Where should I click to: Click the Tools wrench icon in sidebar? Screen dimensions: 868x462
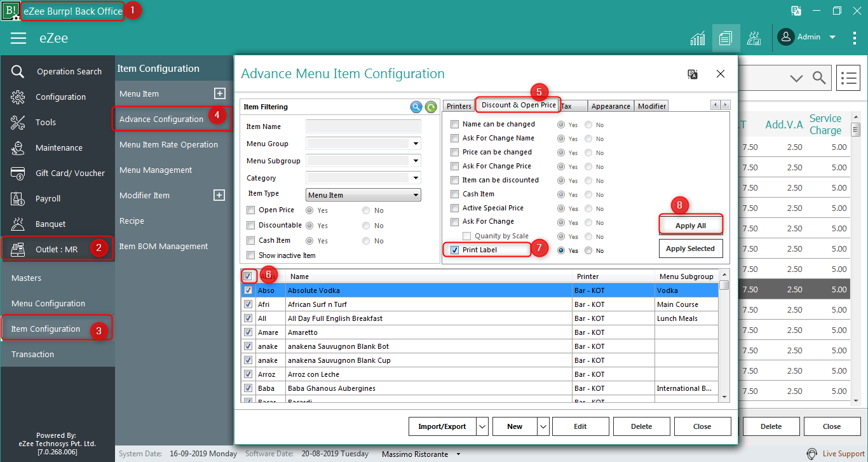point(18,123)
